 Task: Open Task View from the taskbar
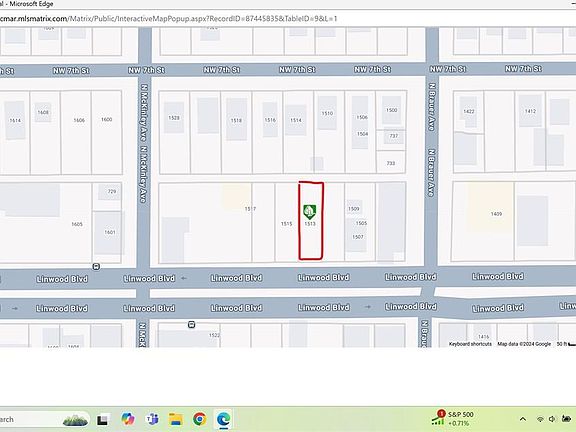[x=102, y=420]
